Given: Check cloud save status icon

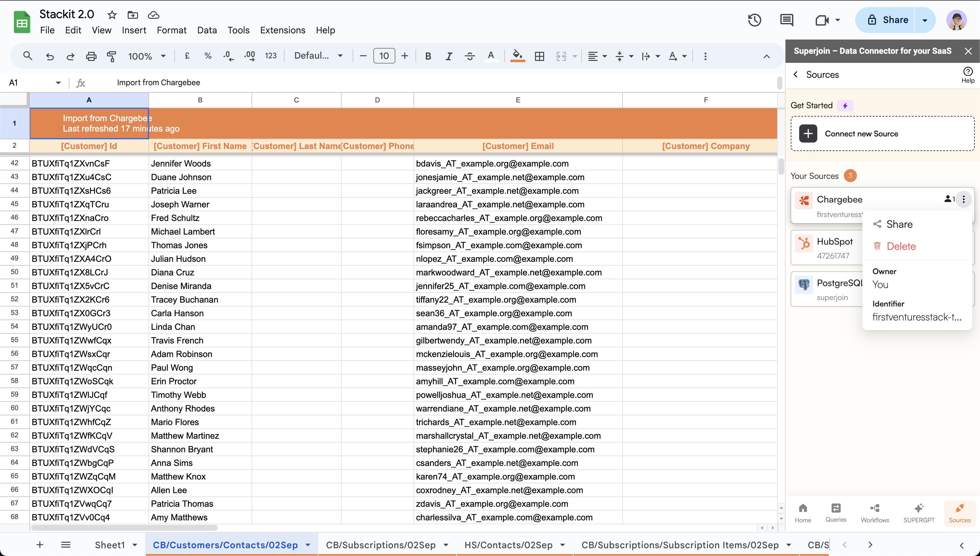Looking at the screenshot, I should (154, 15).
